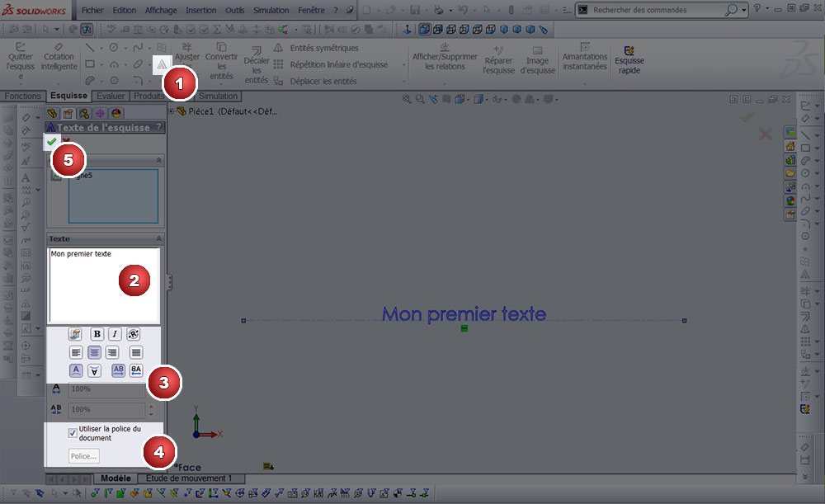Click the Rotate text button
This screenshot has height=504, width=825.
134,334
